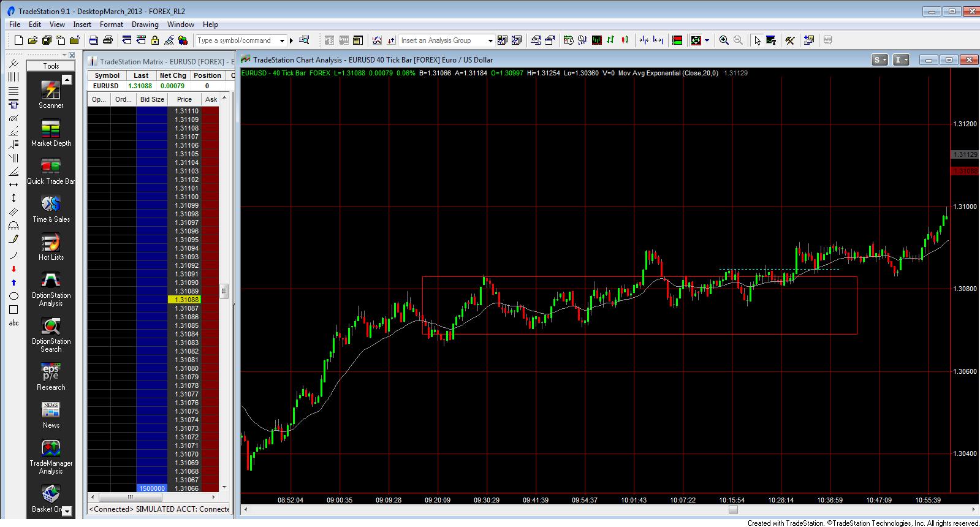
Task: Open Time & Sales window
Action: (x=51, y=209)
